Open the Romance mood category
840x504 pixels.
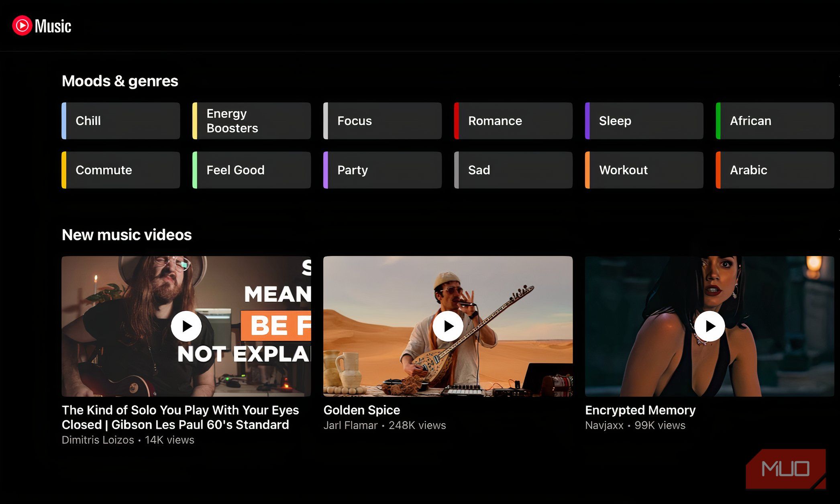point(514,121)
